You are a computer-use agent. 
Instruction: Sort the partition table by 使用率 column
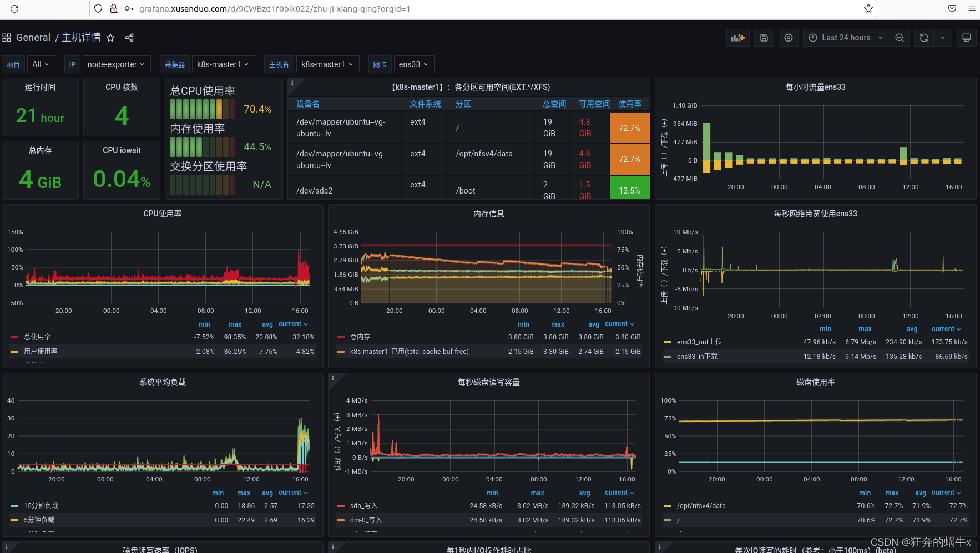(x=630, y=104)
